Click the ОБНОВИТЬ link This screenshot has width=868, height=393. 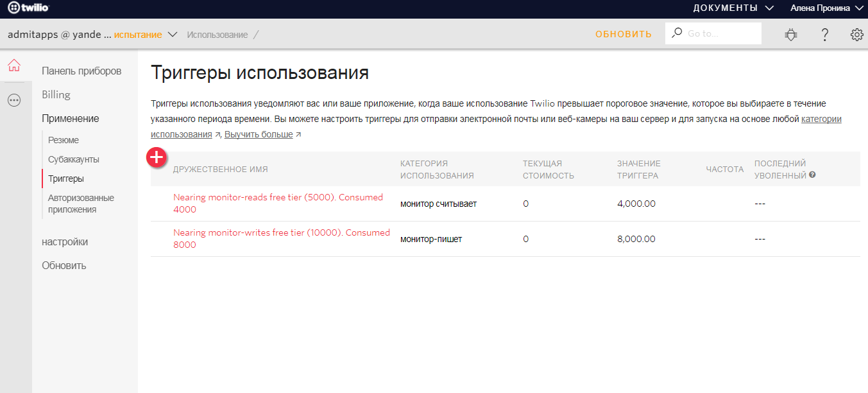click(623, 33)
